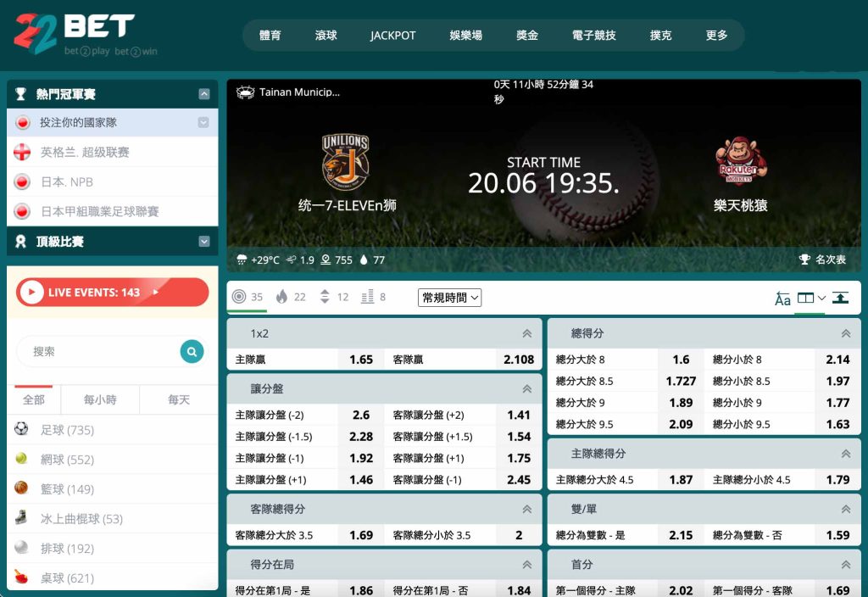Open the 常規時間 dropdown
Image resolution: width=868 pixels, height=597 pixels.
[449, 298]
